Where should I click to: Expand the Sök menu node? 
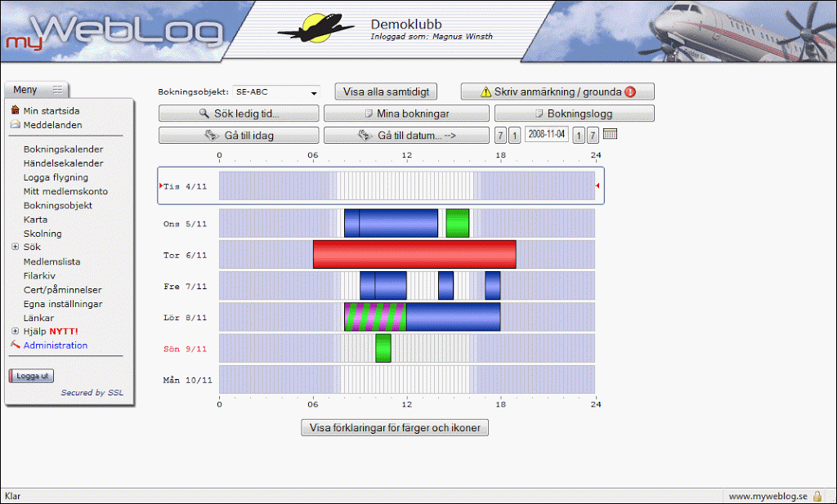click(x=15, y=247)
